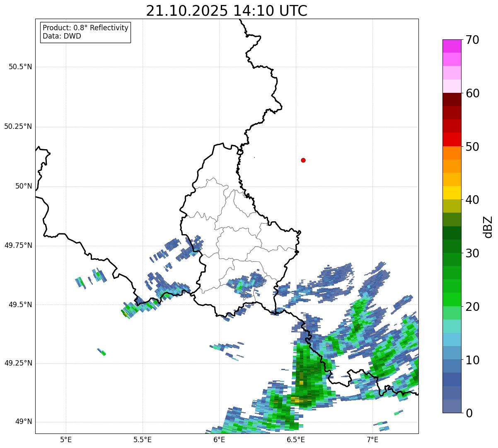
Task: Click the latitude label "50.25°N"
Action: pos(18,126)
